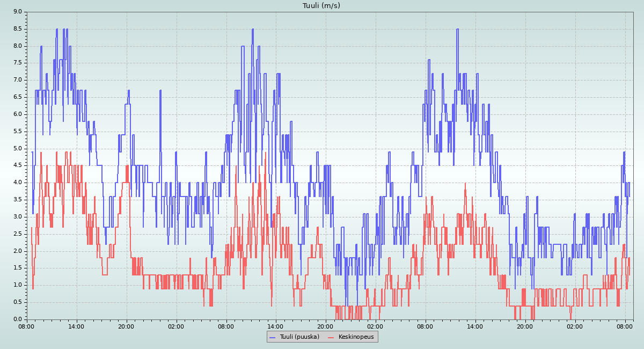Click the 1.0 value on y-axis

17,285
